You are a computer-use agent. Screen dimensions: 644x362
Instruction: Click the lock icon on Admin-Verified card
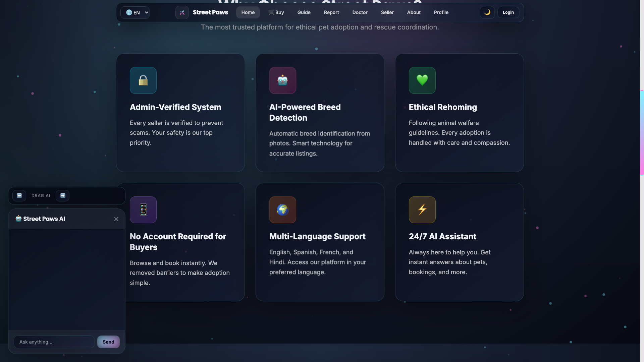(143, 80)
